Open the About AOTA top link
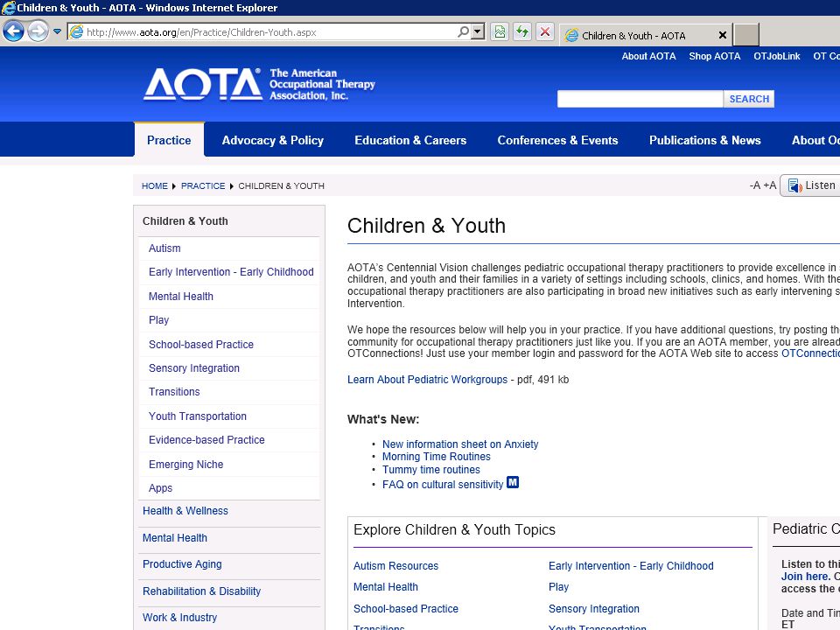Viewport: 840px width, 630px height. pyautogui.click(x=648, y=56)
